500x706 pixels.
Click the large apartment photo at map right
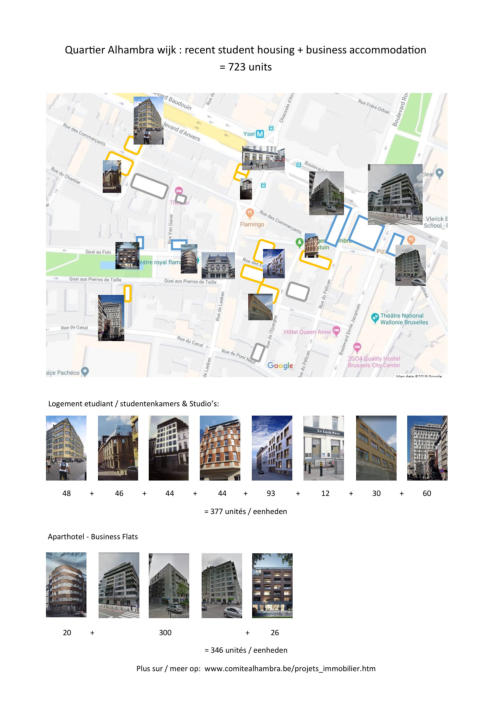point(395,195)
